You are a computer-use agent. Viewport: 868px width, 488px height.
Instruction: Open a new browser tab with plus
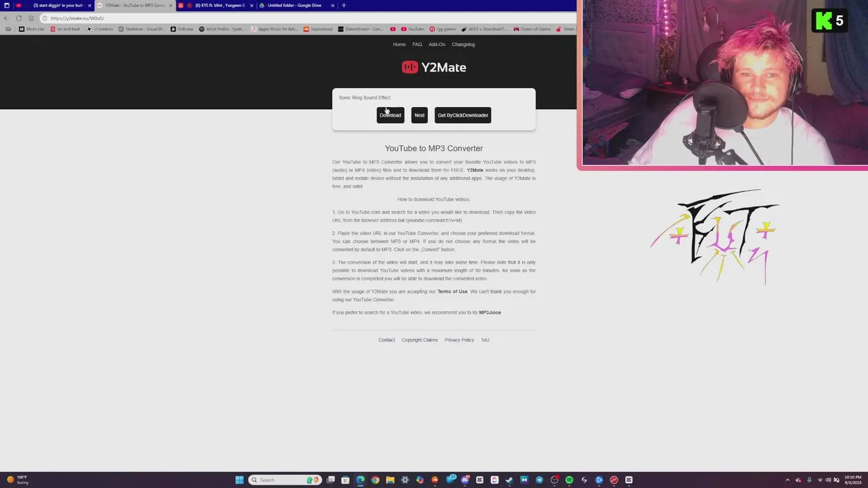pos(344,5)
